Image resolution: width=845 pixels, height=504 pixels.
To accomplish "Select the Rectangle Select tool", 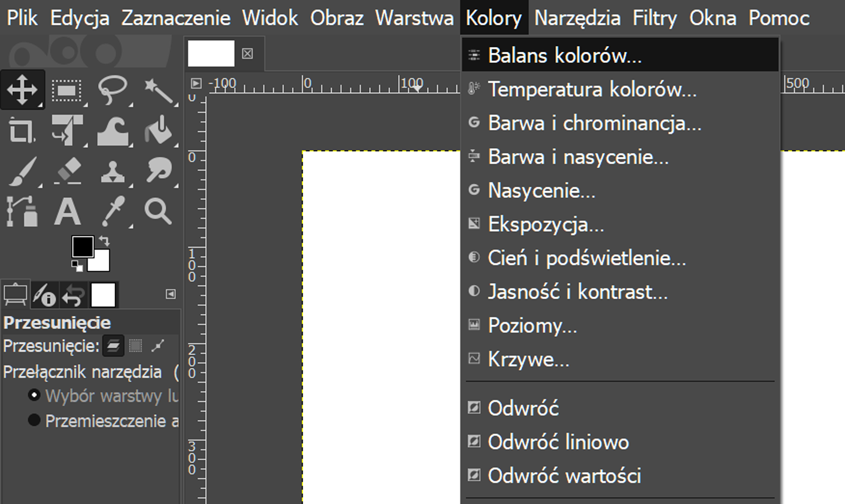I will click(66, 90).
